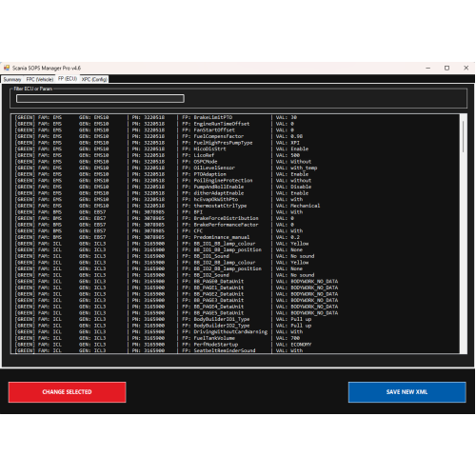This screenshot has height=476, width=476.
Task: Select the FuelTankVolume 700 row
Action: tap(235, 338)
